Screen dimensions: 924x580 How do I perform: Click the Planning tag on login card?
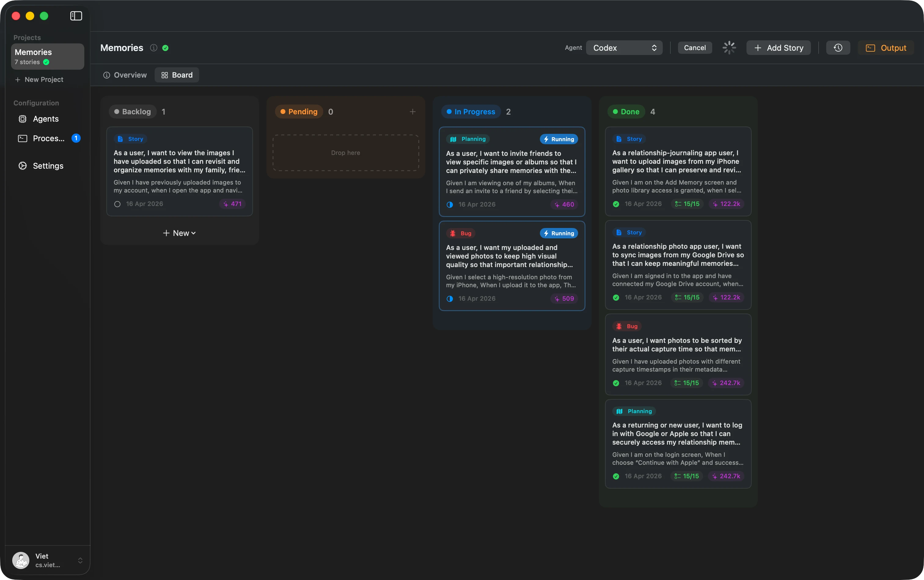[x=634, y=411]
